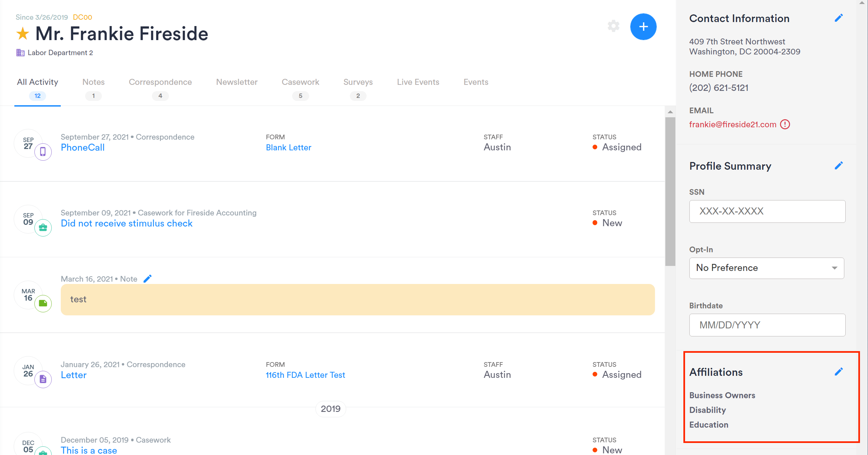868x455 pixels.
Task: Switch to the Casework tab
Action: [300, 82]
